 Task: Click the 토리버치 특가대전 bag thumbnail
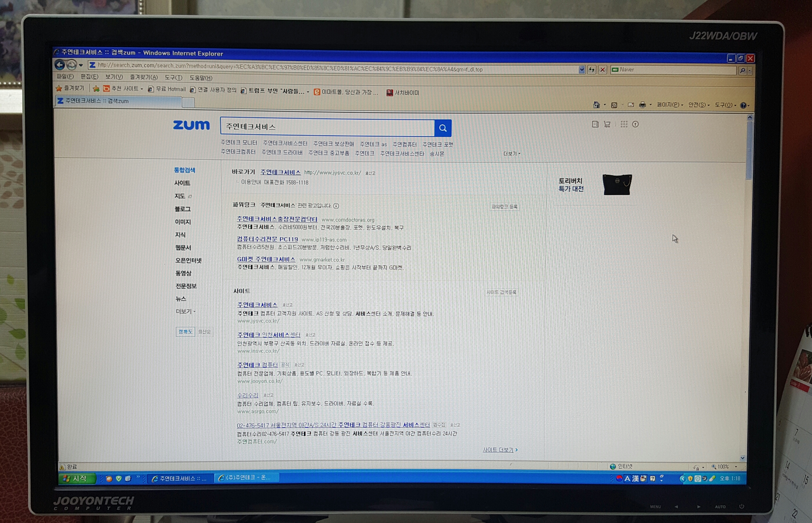pos(617,184)
